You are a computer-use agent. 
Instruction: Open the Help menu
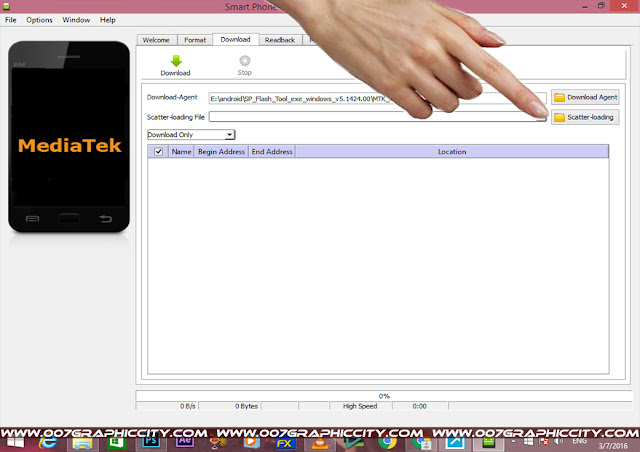[x=107, y=20]
